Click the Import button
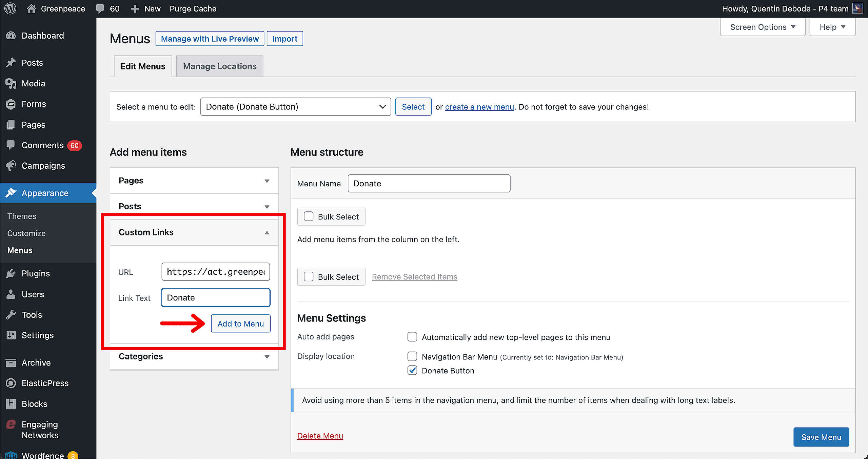This screenshot has width=868, height=459. click(285, 39)
